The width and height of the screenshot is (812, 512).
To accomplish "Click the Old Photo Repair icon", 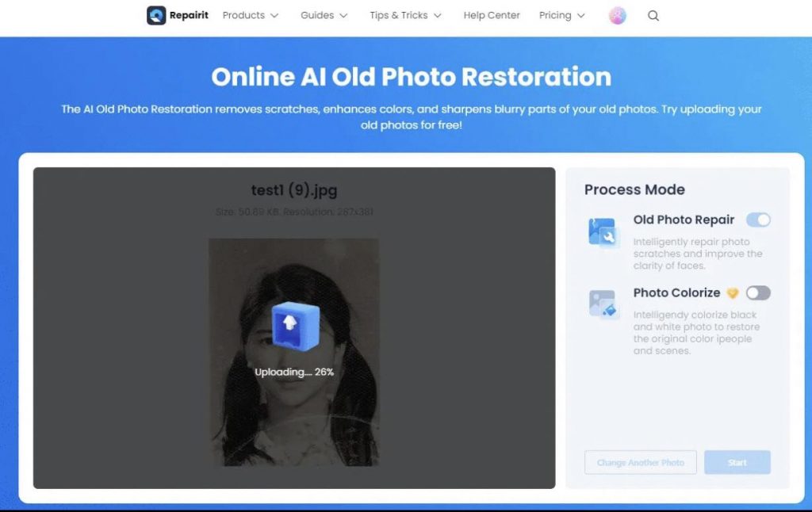I will (603, 233).
